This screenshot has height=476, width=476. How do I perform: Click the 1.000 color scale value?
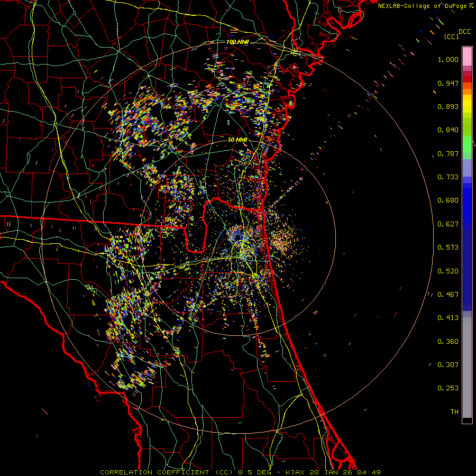pos(448,59)
